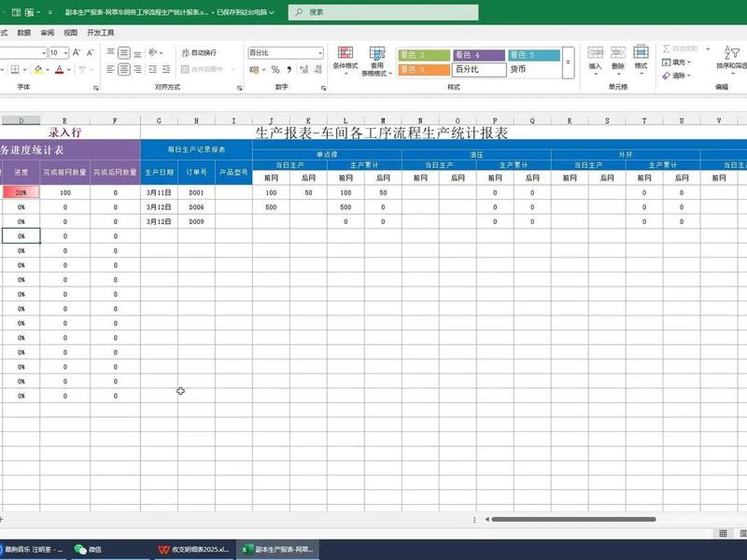Increase the decimal places

coord(304,69)
